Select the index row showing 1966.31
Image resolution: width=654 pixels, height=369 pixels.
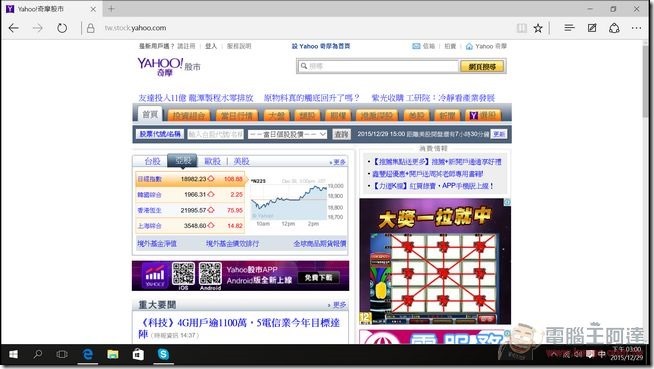[191, 194]
